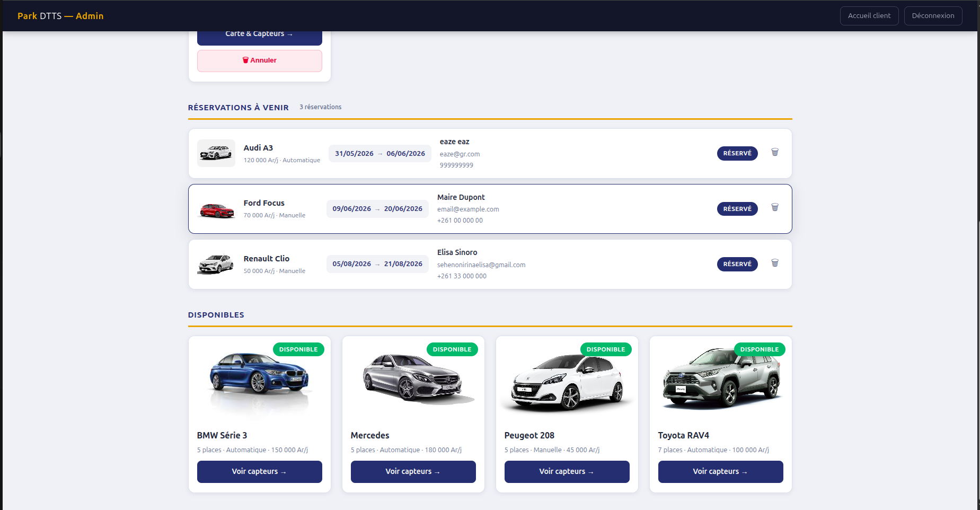The width and height of the screenshot is (980, 510).
Task: Click customer name Maire Dupont
Action: [461, 197]
